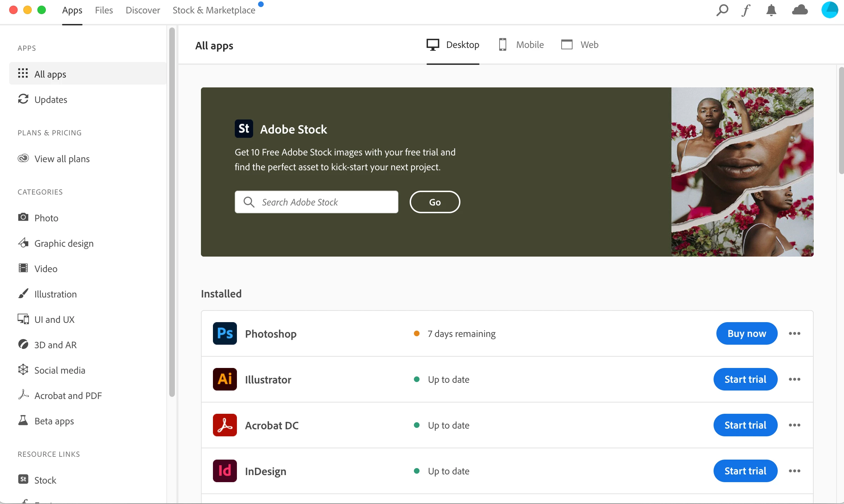
Task: Click Buy now for Photoshop
Action: (x=746, y=333)
